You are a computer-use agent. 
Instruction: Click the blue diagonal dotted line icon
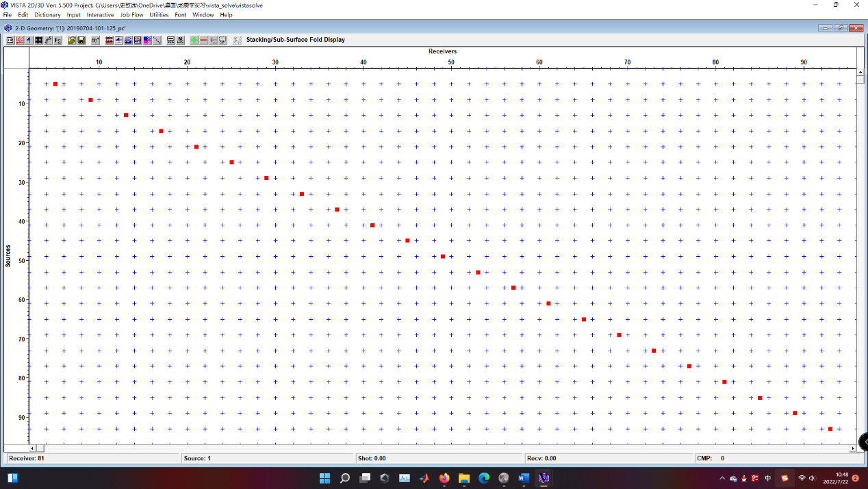(157, 40)
